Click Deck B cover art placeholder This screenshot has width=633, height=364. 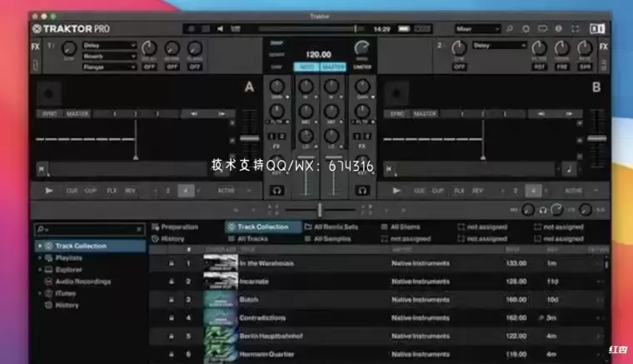(x=396, y=93)
